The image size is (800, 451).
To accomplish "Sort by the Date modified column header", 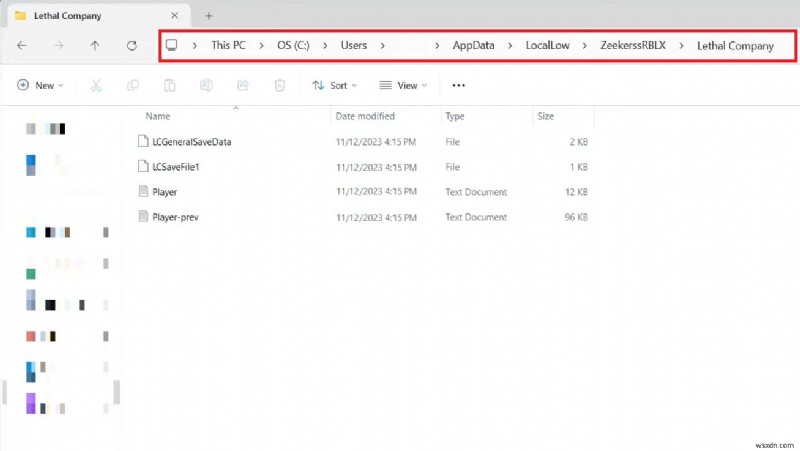I will click(365, 116).
